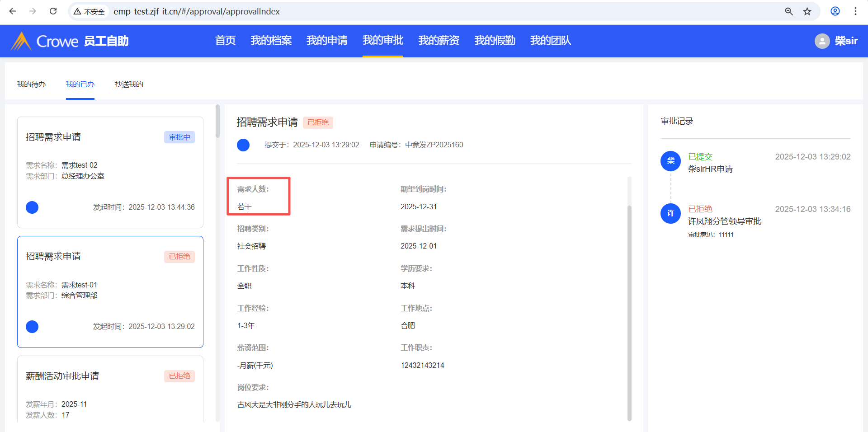
Task: Click the request list scrollbar
Action: pos(217,121)
